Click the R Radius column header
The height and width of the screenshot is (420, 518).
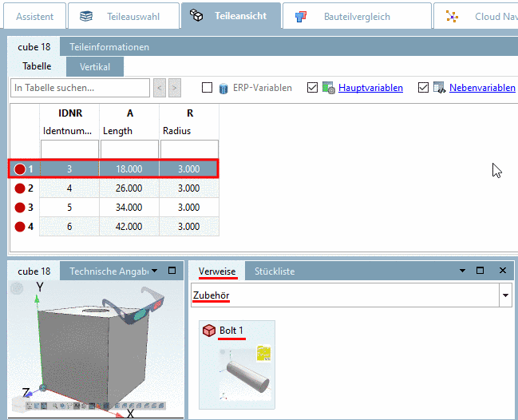[x=189, y=121]
